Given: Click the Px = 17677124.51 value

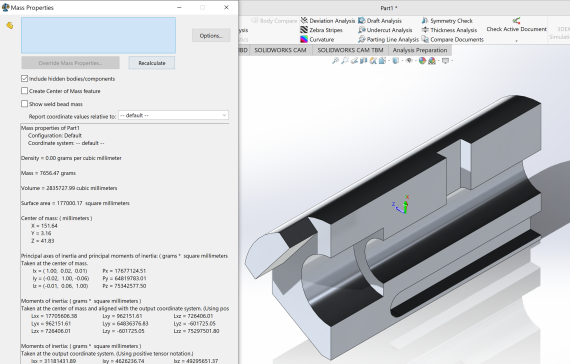Looking at the screenshot, I should pyautogui.click(x=124, y=271).
